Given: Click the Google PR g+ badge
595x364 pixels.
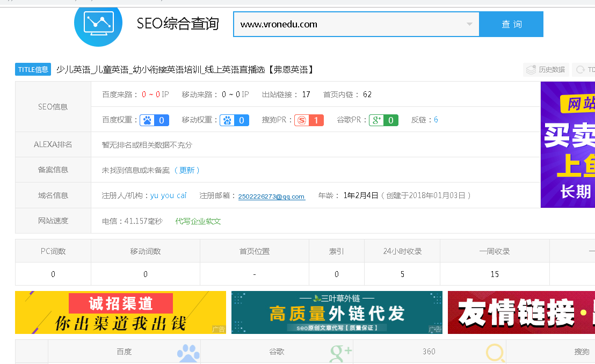Looking at the screenshot, I should [383, 120].
